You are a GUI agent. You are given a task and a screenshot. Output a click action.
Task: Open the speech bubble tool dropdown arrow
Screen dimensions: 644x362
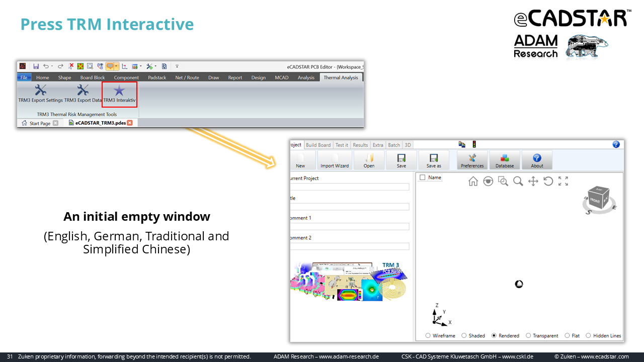[116, 66]
